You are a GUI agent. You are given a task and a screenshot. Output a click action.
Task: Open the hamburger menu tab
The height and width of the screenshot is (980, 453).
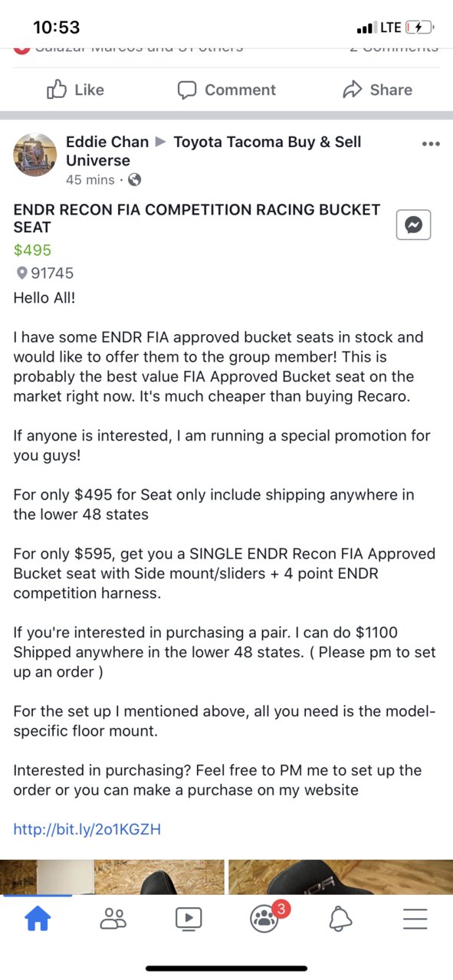(415, 918)
